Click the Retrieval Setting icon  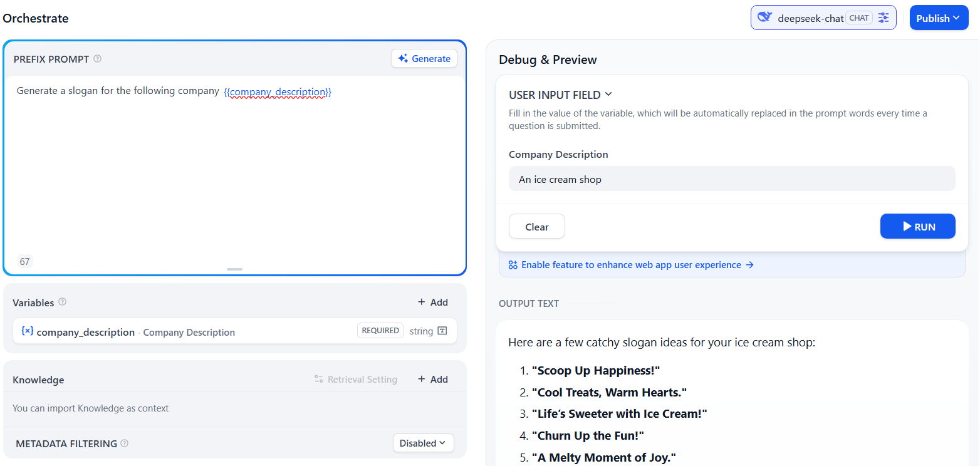319,379
